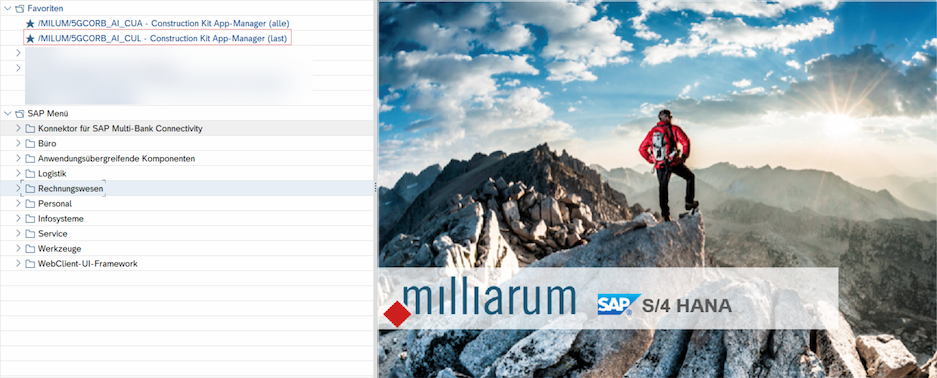Select Anwendungsübergreifende Komponenten tree entry
Viewport: 937px width, 378px height.
(x=117, y=159)
